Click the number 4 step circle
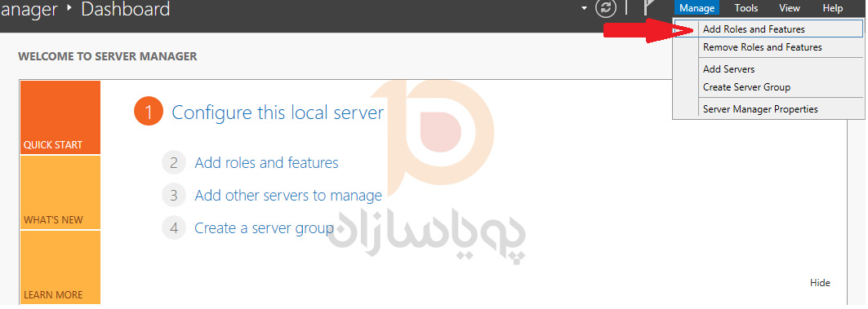868x309 pixels. coord(174,227)
